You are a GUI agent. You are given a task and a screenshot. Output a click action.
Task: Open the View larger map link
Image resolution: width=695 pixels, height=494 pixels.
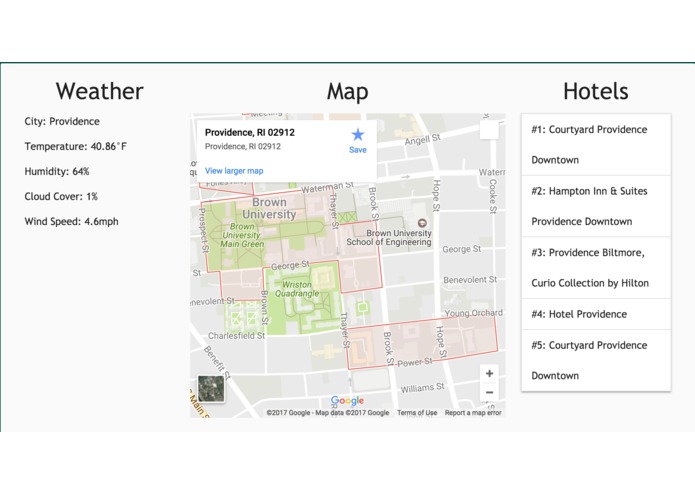point(234,171)
